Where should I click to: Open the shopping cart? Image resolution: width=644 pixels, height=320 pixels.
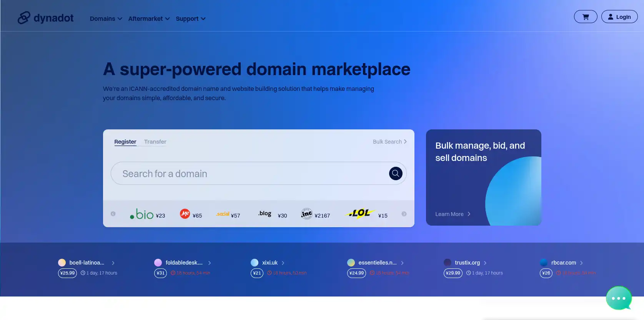[586, 17]
